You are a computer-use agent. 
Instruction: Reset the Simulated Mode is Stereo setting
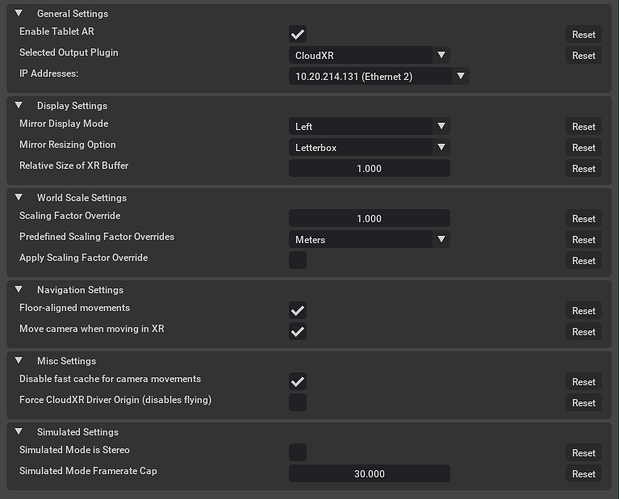pyautogui.click(x=583, y=452)
